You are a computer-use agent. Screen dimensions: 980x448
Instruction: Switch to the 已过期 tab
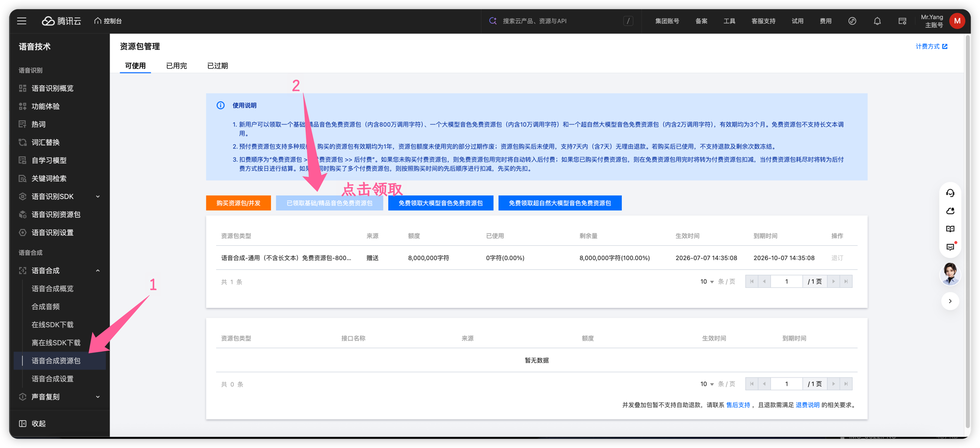click(x=218, y=66)
